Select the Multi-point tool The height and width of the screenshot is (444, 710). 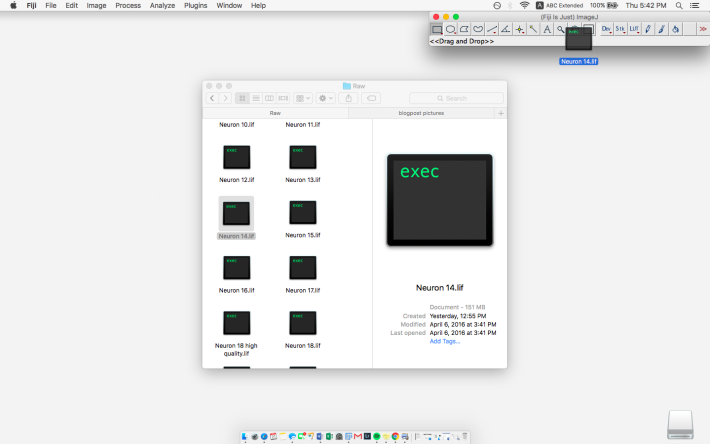coord(519,29)
